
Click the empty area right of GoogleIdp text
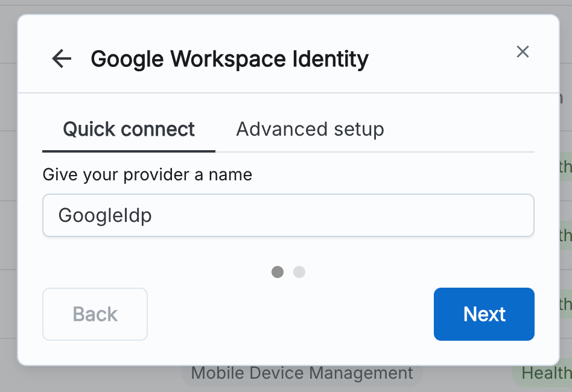coord(362,215)
